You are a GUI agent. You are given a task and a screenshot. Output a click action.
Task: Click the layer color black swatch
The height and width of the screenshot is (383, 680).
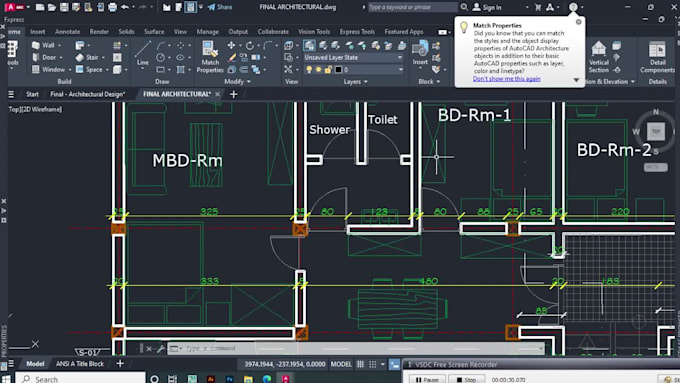tap(338, 69)
